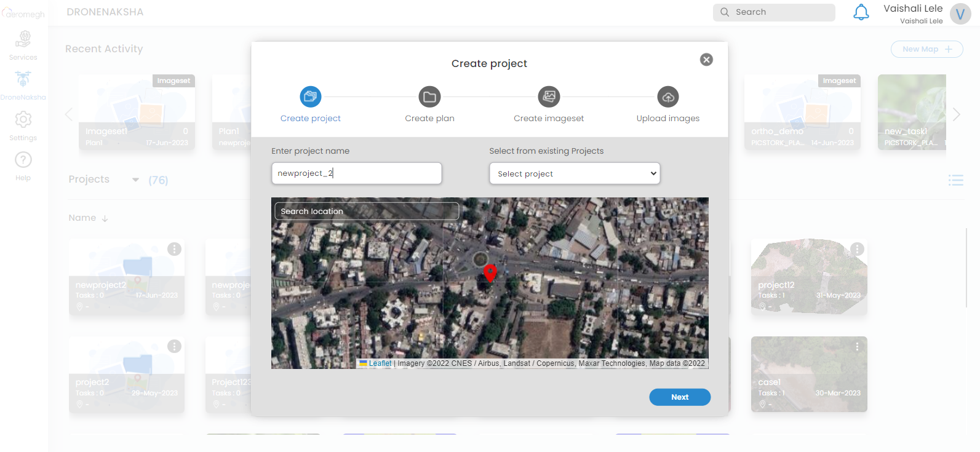Screen dimensions: 980x452
Task: Close the Create project dialog
Action: point(706,60)
